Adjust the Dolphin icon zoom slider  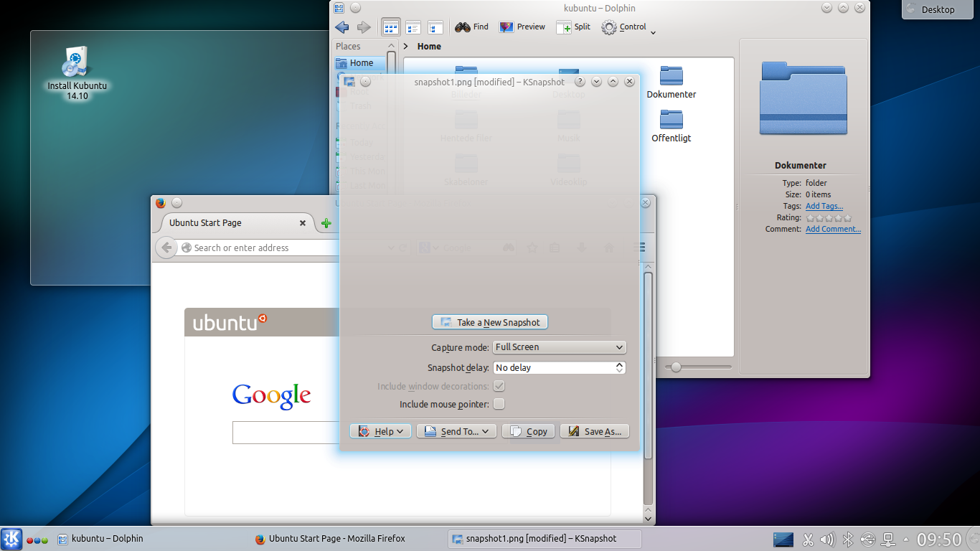point(697,367)
